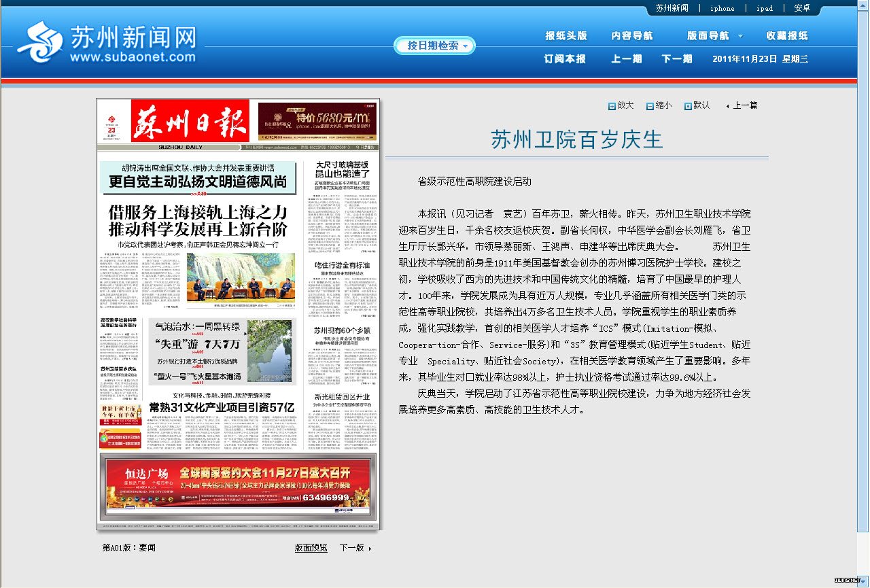870x588 pixels.
Task: Go to 下一版 next page
Action: pos(352,548)
